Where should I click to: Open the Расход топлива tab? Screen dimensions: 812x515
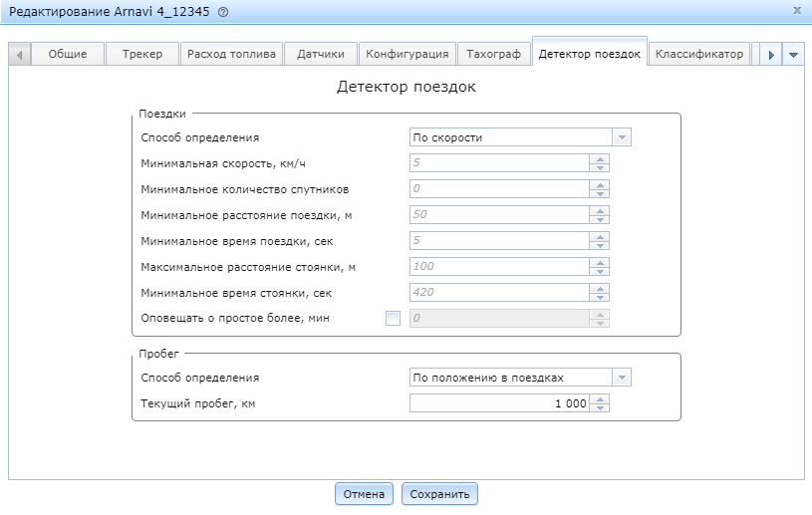pyautogui.click(x=231, y=54)
